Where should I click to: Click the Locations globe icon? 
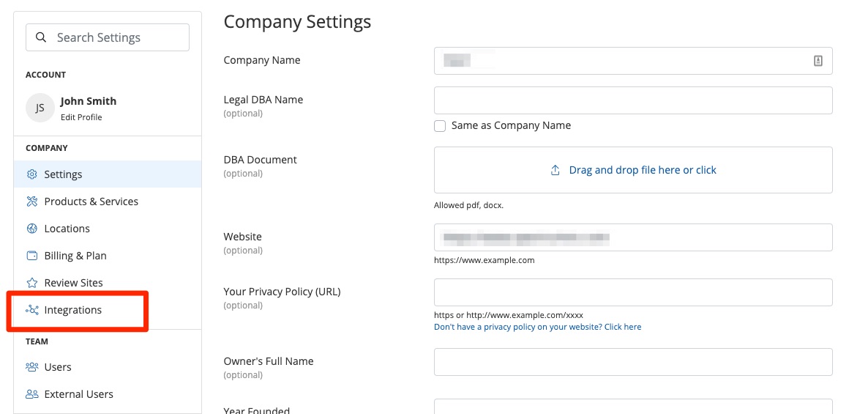coord(31,229)
